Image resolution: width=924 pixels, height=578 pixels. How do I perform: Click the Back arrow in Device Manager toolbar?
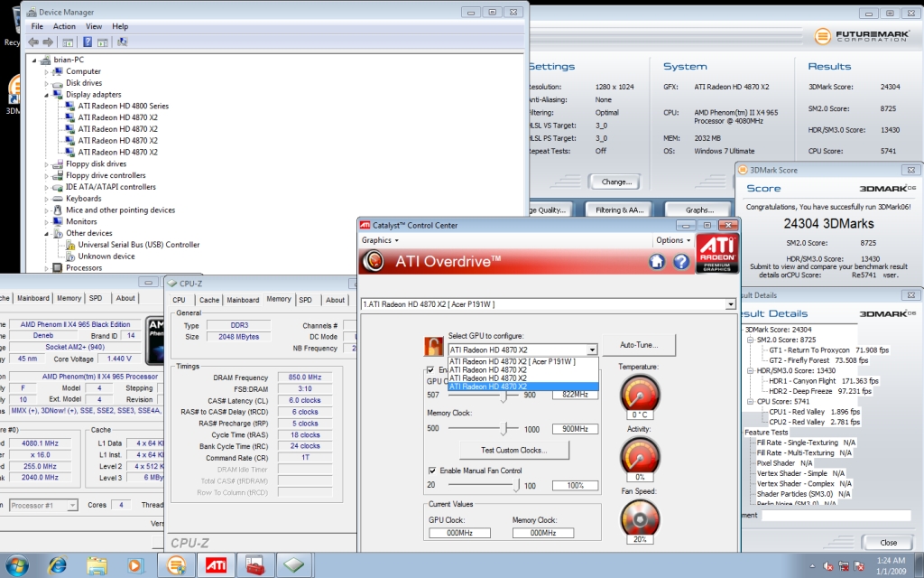click(33, 42)
